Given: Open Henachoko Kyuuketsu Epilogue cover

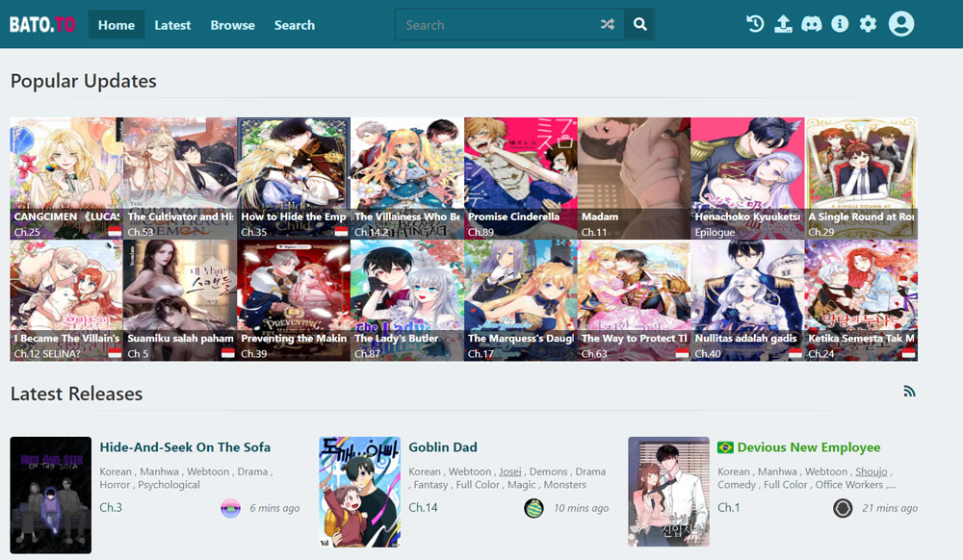Looking at the screenshot, I should (747, 178).
